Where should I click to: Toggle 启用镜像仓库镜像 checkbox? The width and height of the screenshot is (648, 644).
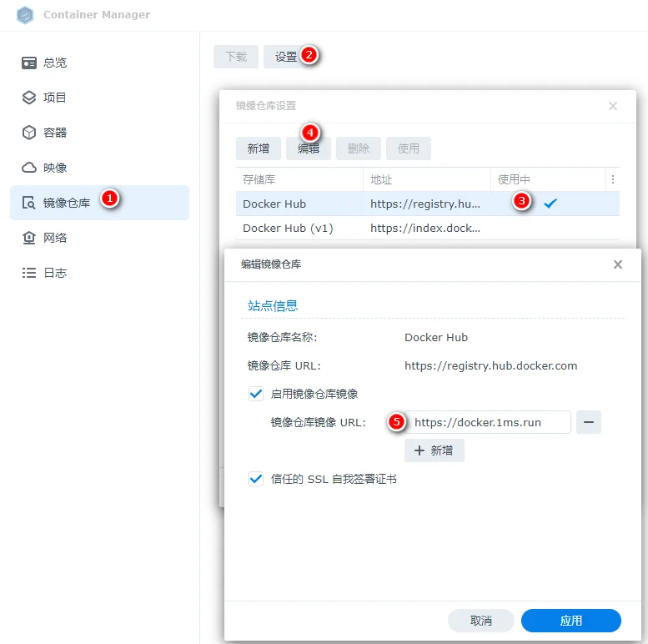[256, 394]
